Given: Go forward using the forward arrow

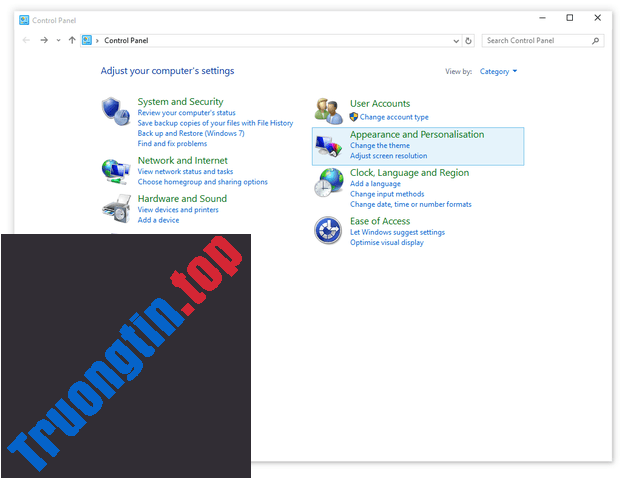Looking at the screenshot, I should pos(44,40).
